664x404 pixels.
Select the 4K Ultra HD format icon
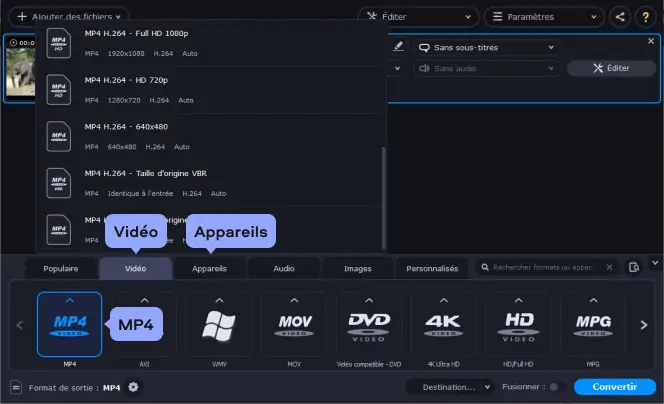[443, 324]
